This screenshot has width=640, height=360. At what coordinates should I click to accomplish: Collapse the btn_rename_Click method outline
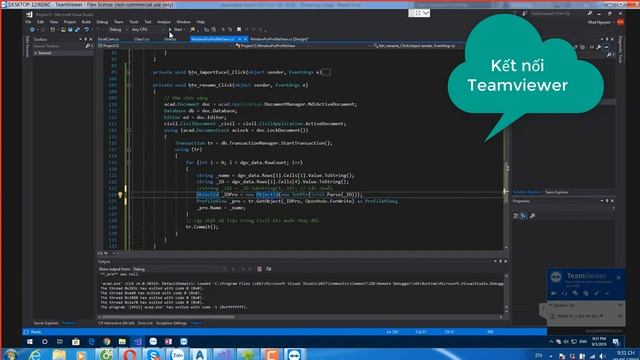(129, 85)
